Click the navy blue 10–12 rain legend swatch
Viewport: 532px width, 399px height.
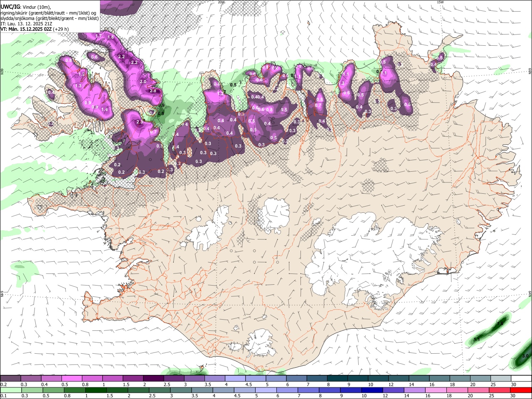coord(372,390)
